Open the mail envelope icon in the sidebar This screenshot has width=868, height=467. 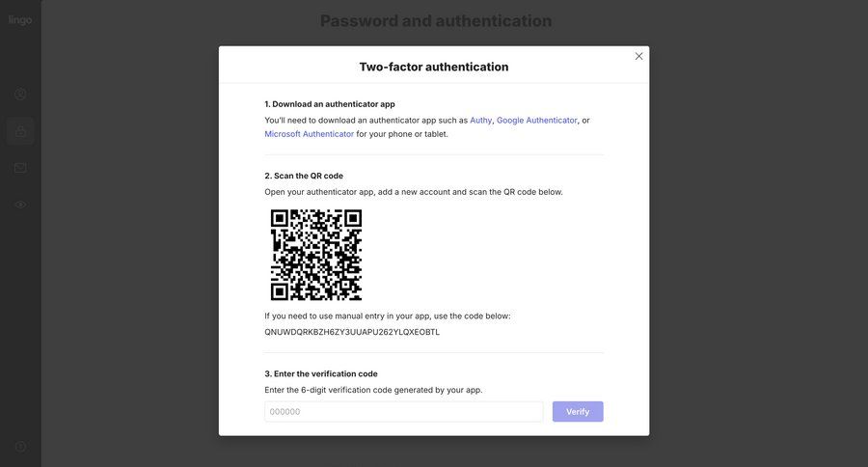pyautogui.click(x=20, y=168)
